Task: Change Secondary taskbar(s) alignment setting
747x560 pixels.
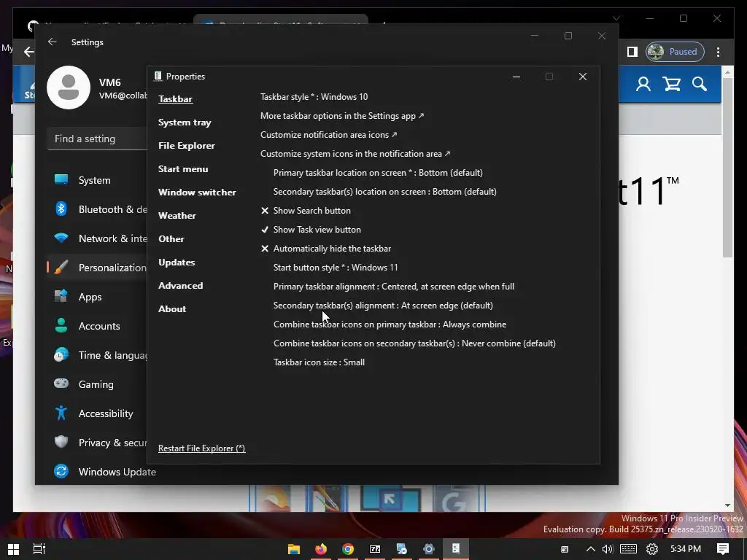Action: pos(383,306)
